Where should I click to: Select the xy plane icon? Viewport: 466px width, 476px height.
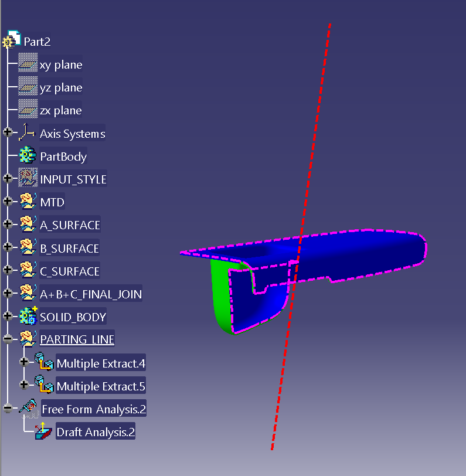[28, 63]
